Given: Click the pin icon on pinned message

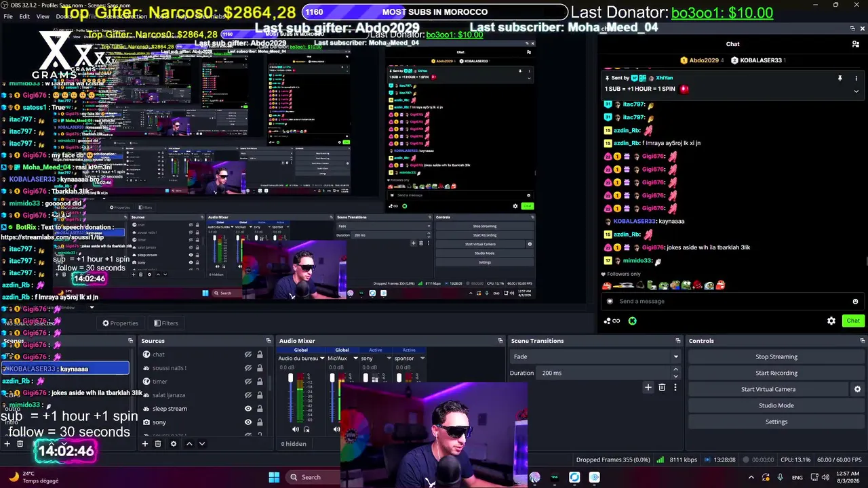Looking at the screenshot, I should [840, 78].
